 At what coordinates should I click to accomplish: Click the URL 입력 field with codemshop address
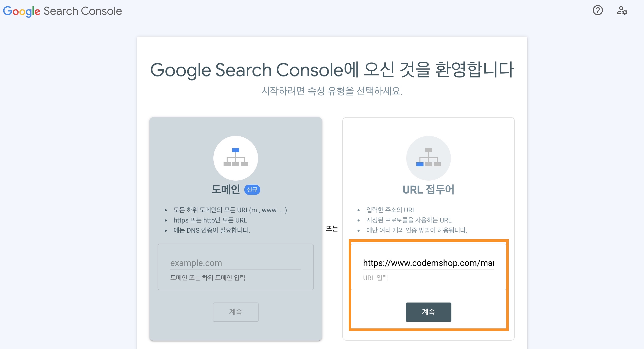(428, 263)
